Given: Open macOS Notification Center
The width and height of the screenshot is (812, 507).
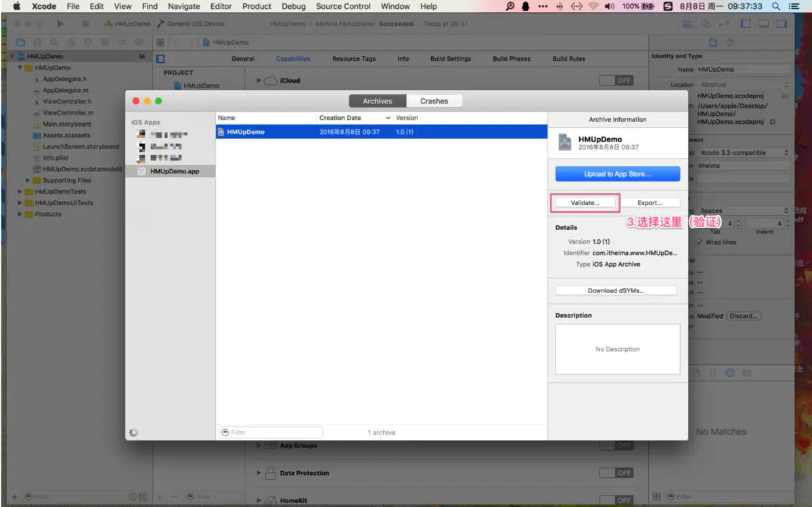Looking at the screenshot, I should tap(794, 6).
